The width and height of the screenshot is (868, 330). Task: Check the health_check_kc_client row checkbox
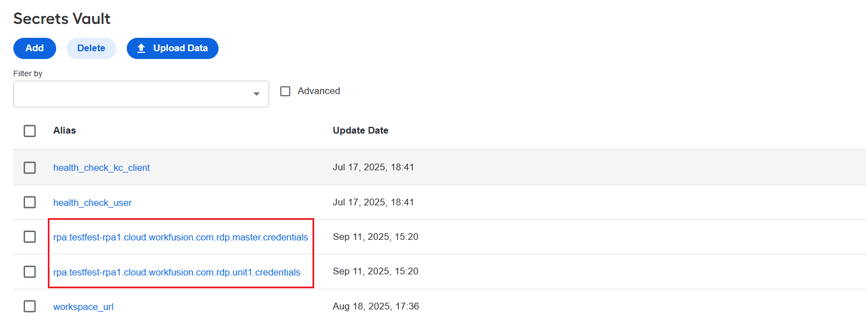pyautogui.click(x=30, y=168)
